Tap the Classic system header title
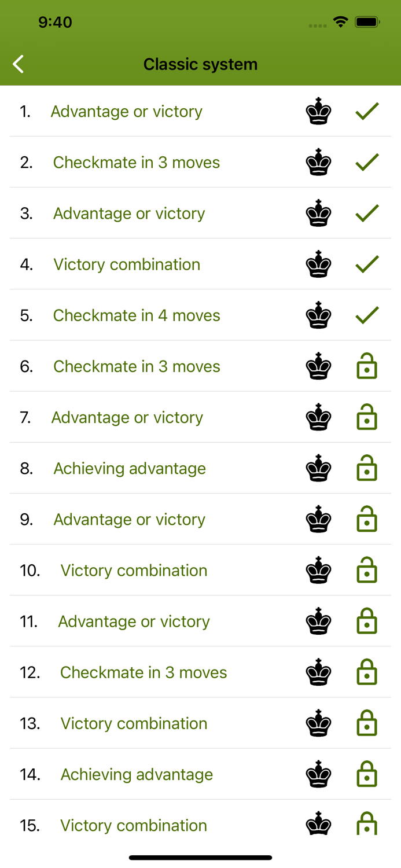 tap(200, 64)
